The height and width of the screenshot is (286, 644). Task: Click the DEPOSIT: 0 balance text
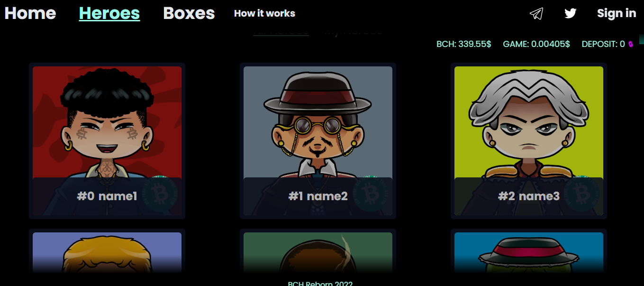pos(603,44)
